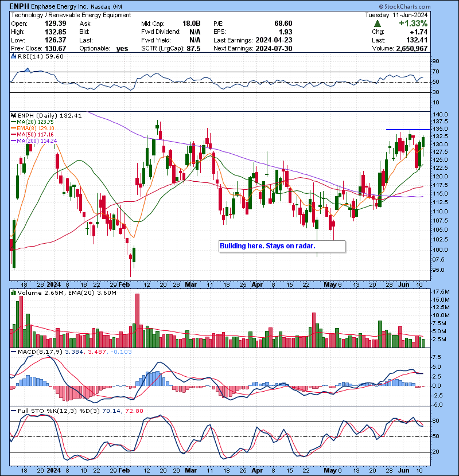Click the blue horizontal resistance line near 135.0

(x=408, y=130)
